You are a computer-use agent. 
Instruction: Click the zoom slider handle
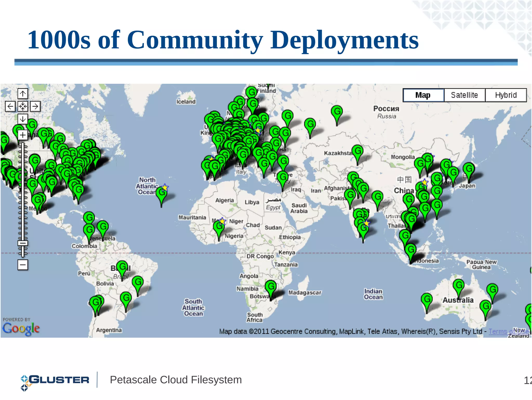click(23, 243)
